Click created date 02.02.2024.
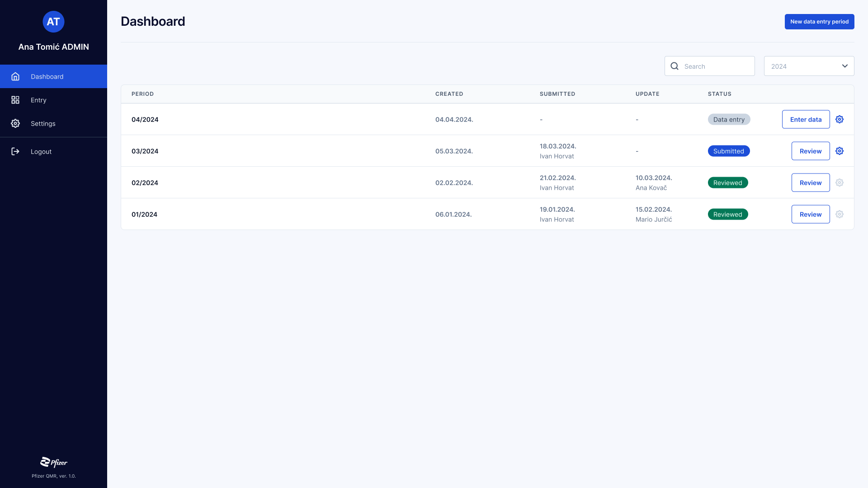Screen dimensions: 868x488 454,183
